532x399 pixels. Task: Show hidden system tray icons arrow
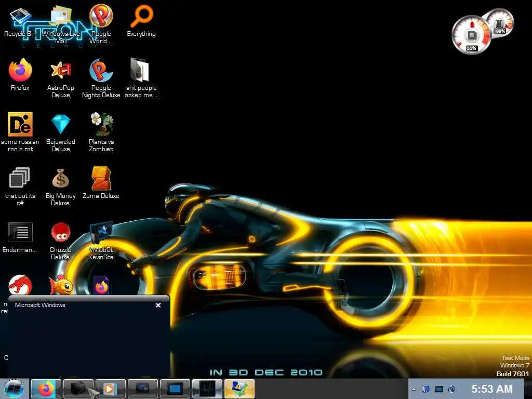click(414, 389)
